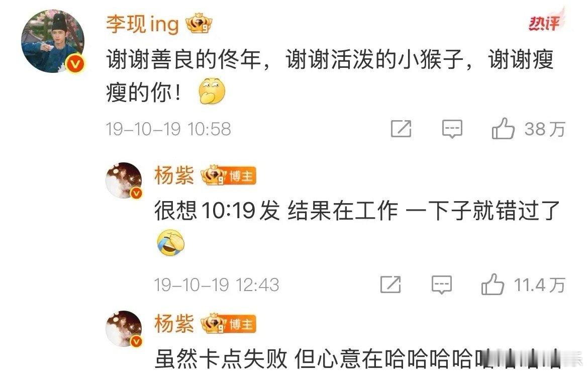Tap the 热评 hot comment badge
588x373 pixels.
[546, 22]
